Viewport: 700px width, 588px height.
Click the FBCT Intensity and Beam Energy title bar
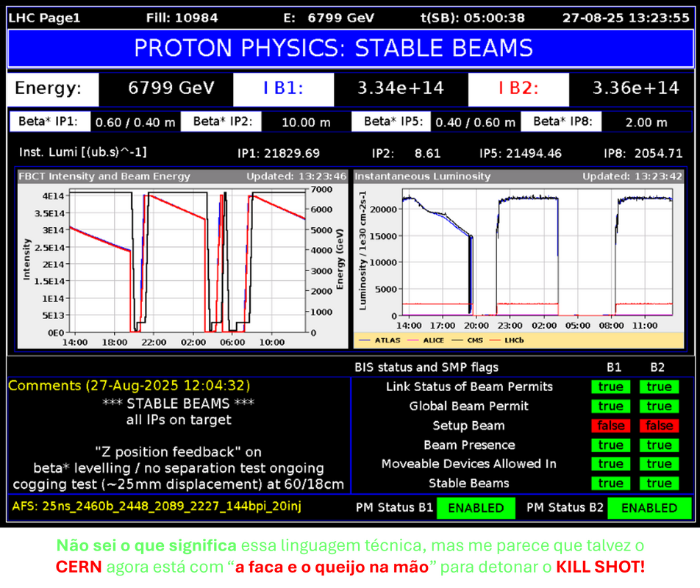[x=182, y=176]
